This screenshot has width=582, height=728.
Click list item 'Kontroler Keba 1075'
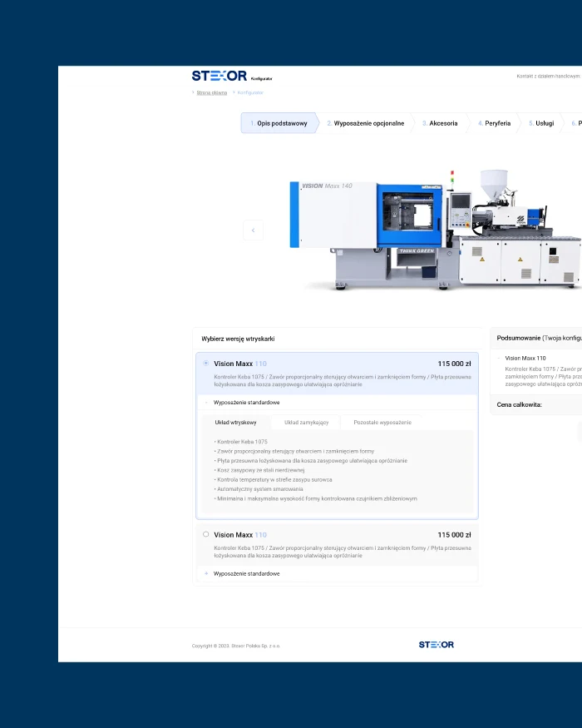coord(241,442)
